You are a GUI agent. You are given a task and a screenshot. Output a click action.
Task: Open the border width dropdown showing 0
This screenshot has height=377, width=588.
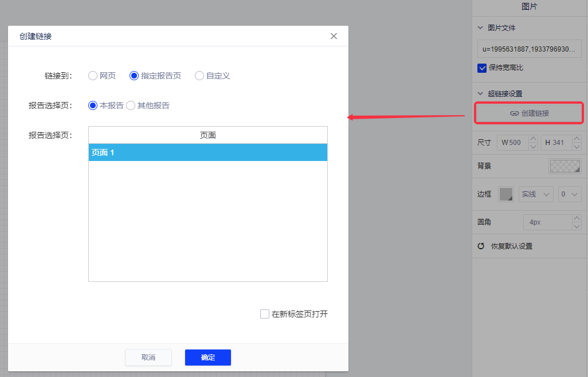click(570, 194)
